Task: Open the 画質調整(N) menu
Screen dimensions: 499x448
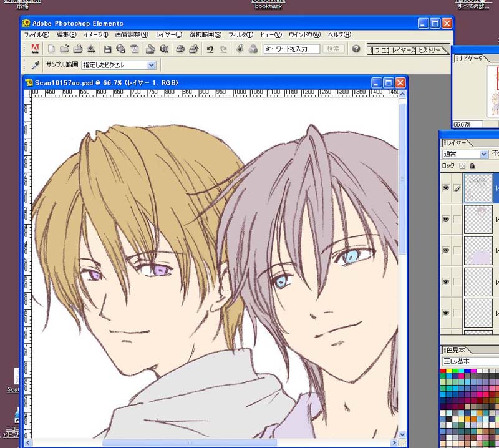Action: pyautogui.click(x=132, y=35)
